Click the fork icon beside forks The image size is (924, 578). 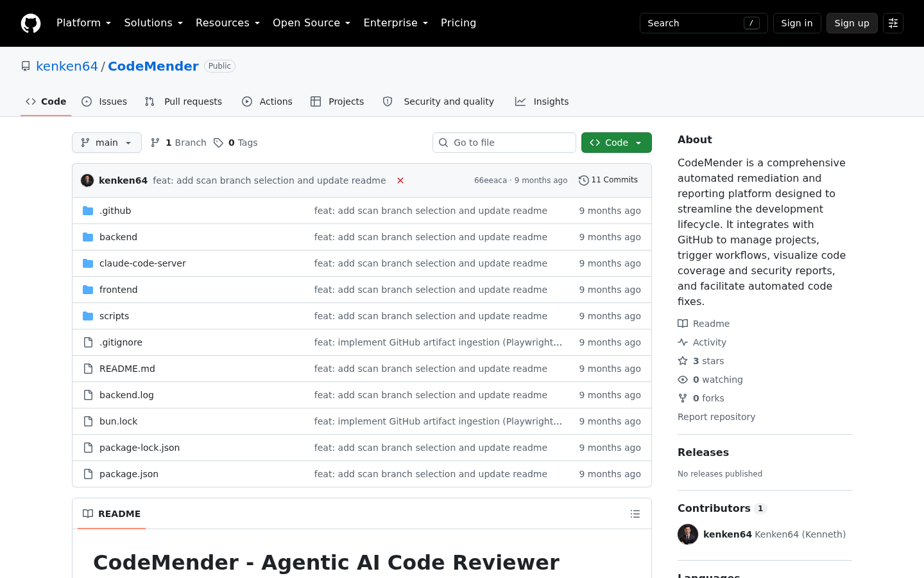click(683, 398)
